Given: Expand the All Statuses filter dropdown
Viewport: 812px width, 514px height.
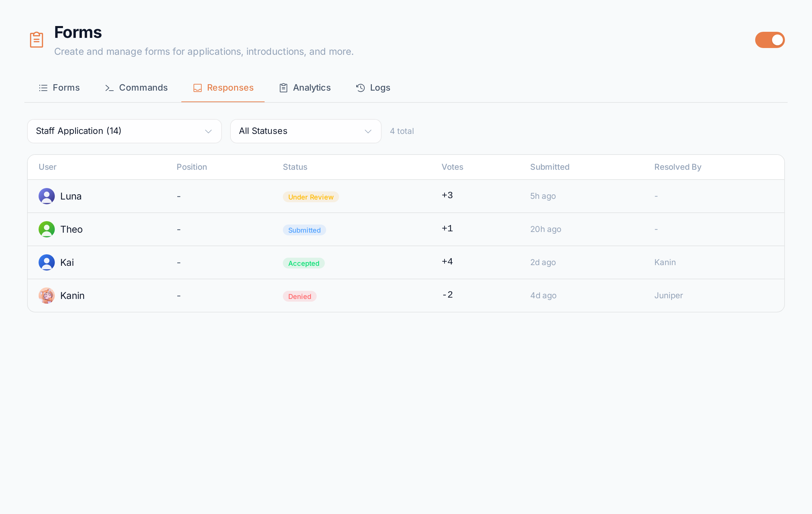Looking at the screenshot, I should tap(306, 131).
